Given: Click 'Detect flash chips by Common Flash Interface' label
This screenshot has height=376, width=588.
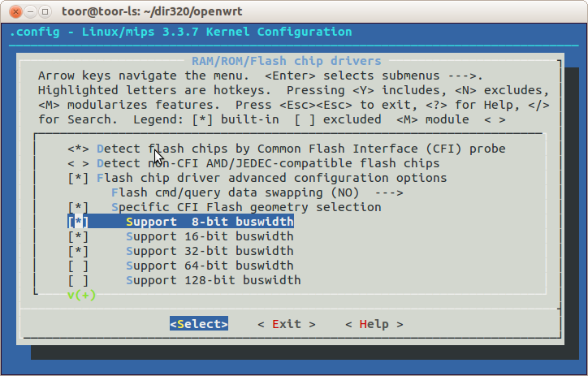Looking at the screenshot, I should [301, 149].
